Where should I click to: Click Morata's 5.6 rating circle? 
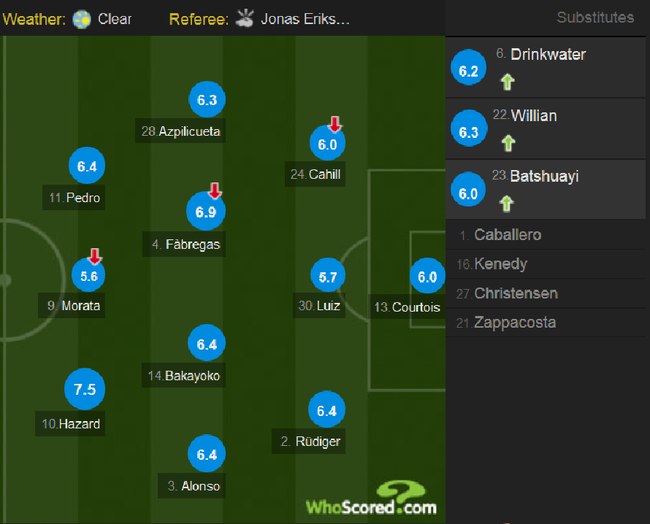pyautogui.click(x=88, y=275)
